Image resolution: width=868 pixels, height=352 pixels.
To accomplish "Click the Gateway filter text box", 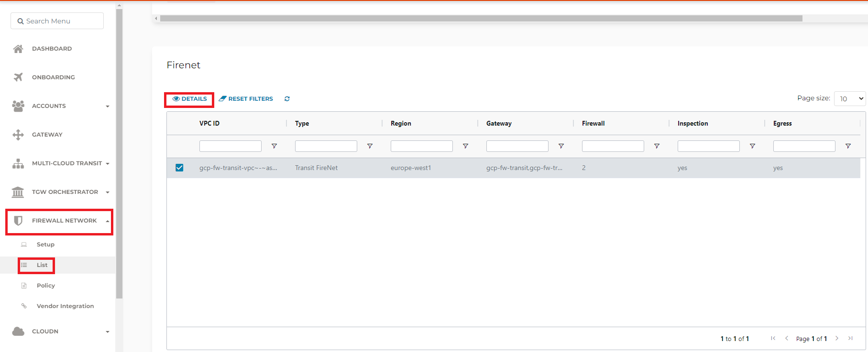I will pyautogui.click(x=517, y=146).
